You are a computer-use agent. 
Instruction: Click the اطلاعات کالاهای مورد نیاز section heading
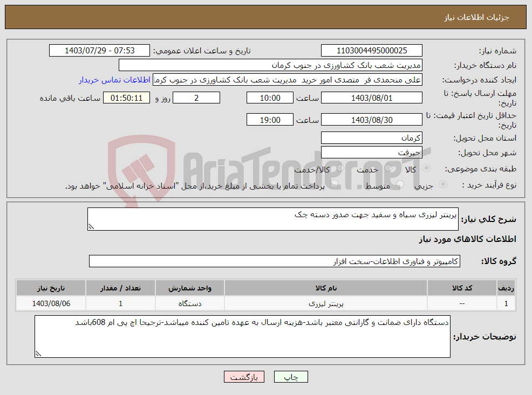click(467, 239)
